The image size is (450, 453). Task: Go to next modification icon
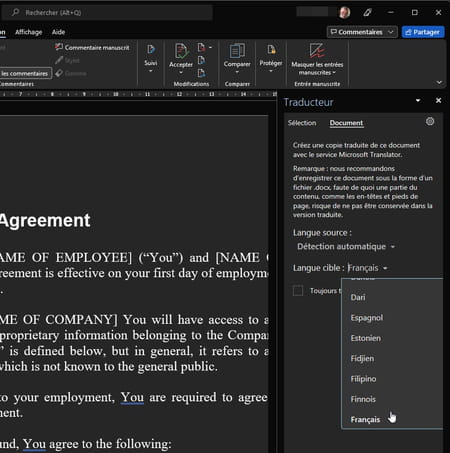(201, 73)
